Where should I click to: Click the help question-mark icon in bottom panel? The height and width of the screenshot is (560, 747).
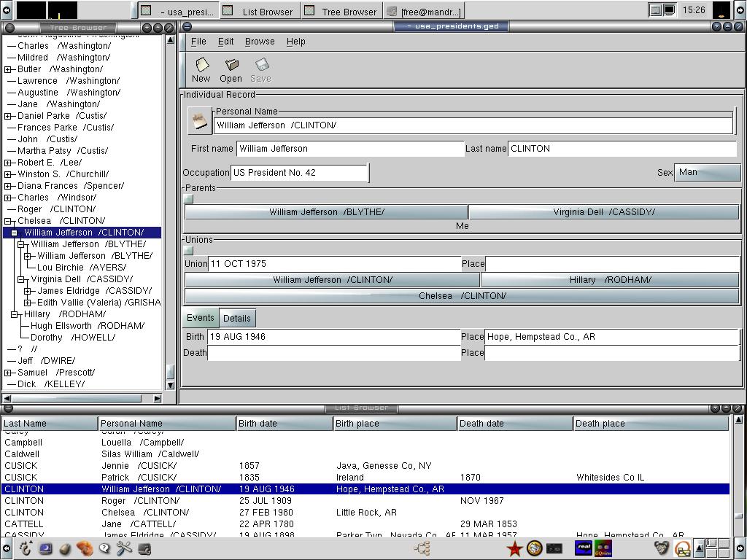(104, 548)
